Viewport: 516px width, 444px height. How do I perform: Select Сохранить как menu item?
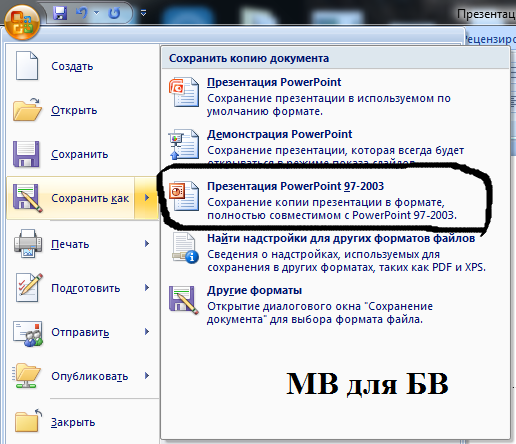point(90,198)
